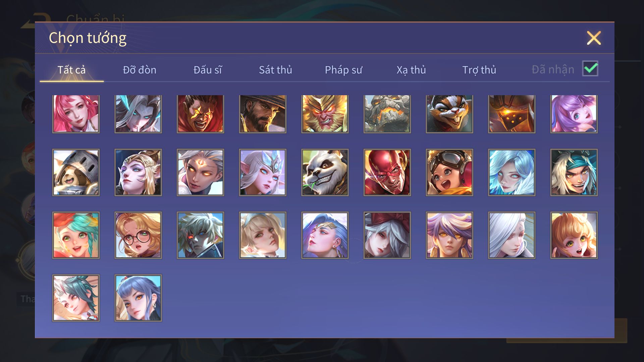
Task: Choose the golden Monkey King hero portrait
Action: [x=325, y=114]
